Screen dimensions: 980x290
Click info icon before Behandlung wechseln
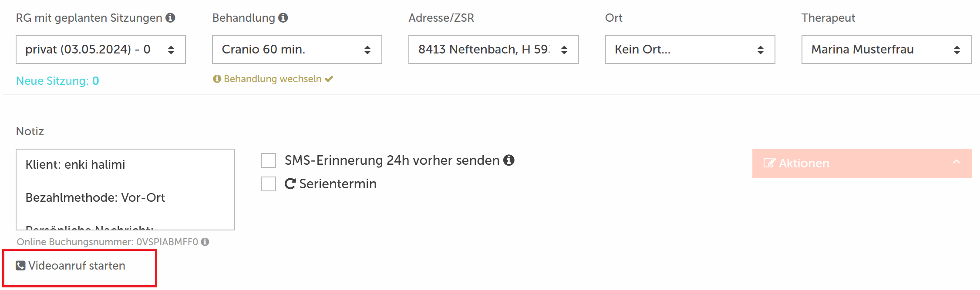[217, 79]
